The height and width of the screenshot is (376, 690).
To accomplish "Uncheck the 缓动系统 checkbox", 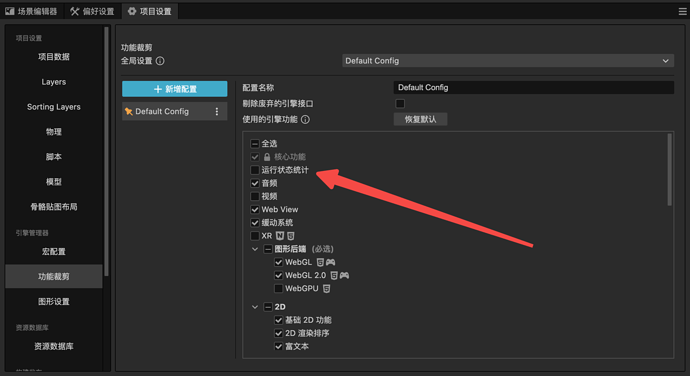I will pyautogui.click(x=255, y=223).
